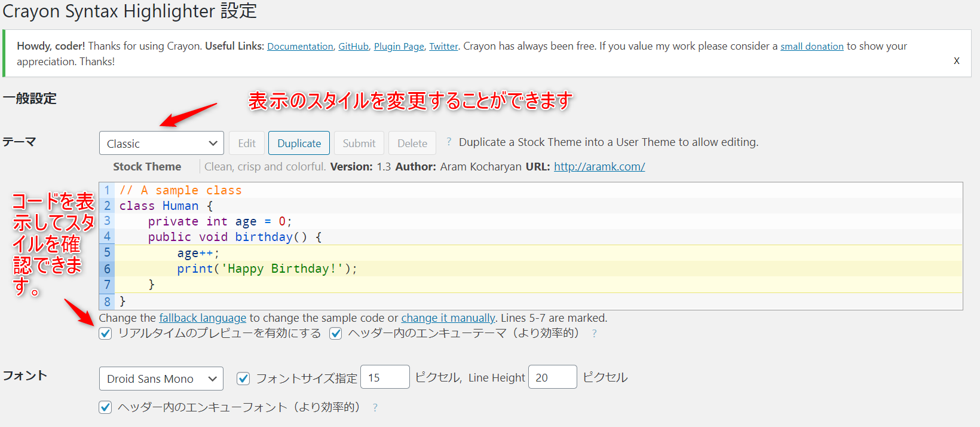Click the 'public void birthday() {' line
The image size is (980, 427).
[x=235, y=237]
